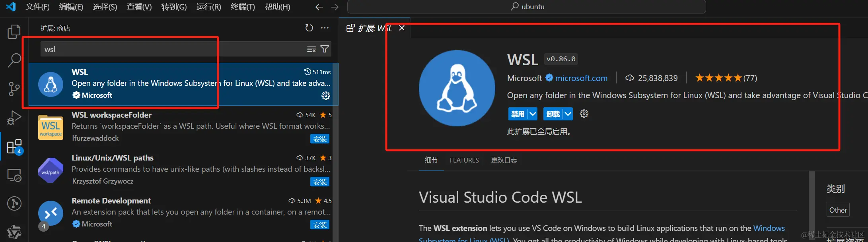Open the 运行(R) menu
Image resolution: width=868 pixels, height=242 pixels.
pyautogui.click(x=208, y=7)
